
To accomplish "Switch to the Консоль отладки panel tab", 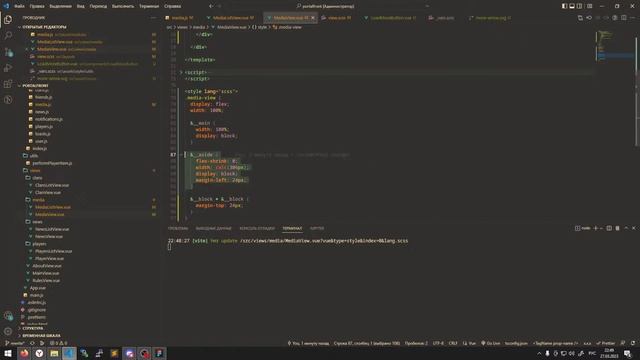I will tap(257, 228).
